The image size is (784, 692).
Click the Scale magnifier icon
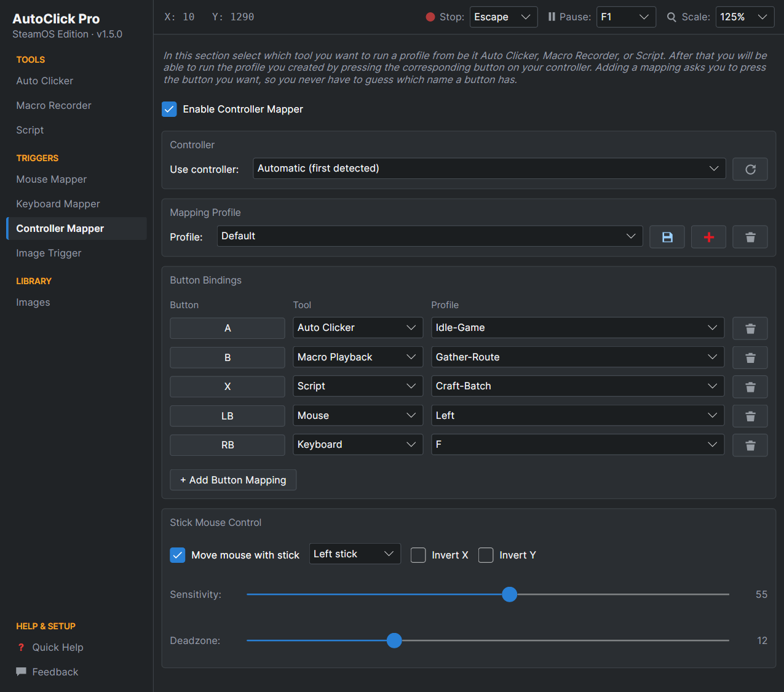click(x=671, y=17)
